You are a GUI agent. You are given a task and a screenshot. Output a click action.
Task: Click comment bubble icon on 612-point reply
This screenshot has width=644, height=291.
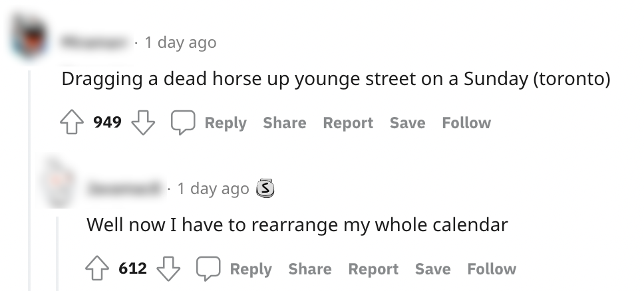pos(208,269)
